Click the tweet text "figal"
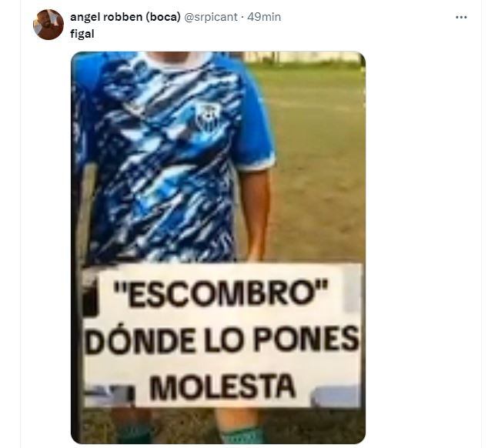Viewport: 498px width, 448px height. pyautogui.click(x=82, y=33)
